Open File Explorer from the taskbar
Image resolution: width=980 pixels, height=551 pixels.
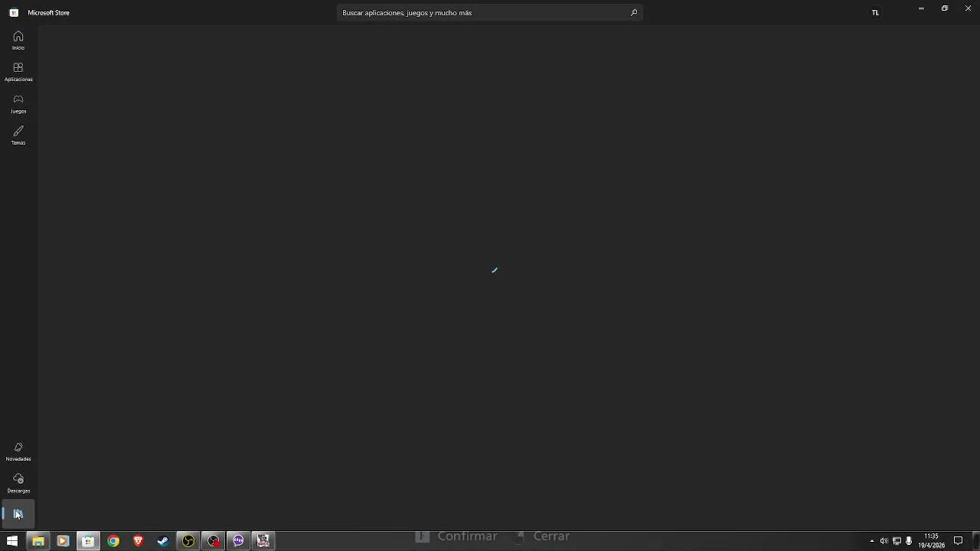tap(38, 541)
